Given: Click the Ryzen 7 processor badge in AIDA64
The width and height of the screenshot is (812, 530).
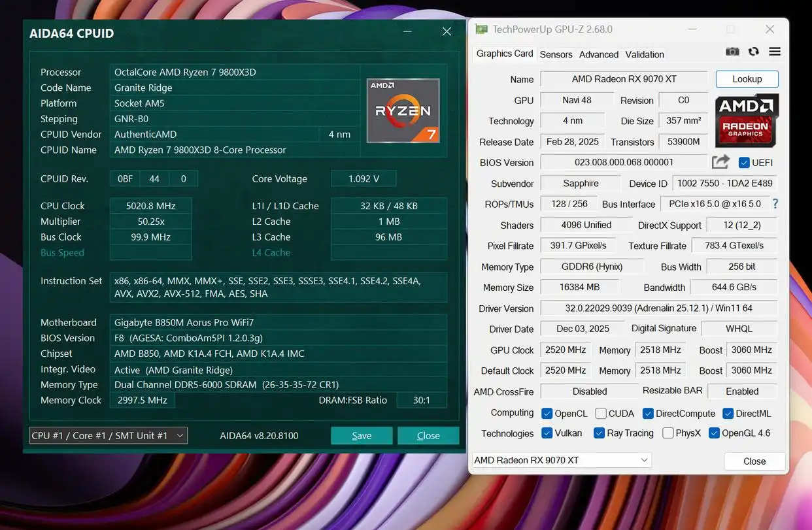Looking at the screenshot, I should pos(403,111).
